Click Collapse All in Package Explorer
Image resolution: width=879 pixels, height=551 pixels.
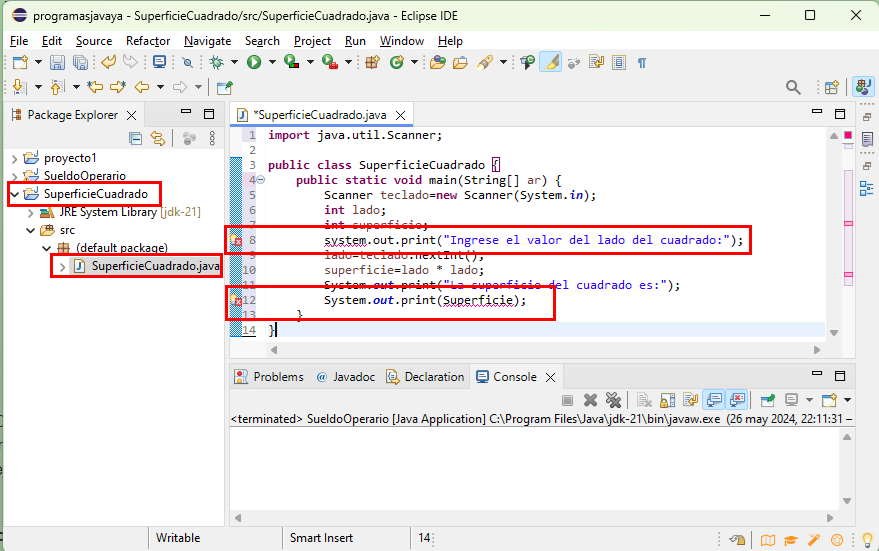pos(135,139)
